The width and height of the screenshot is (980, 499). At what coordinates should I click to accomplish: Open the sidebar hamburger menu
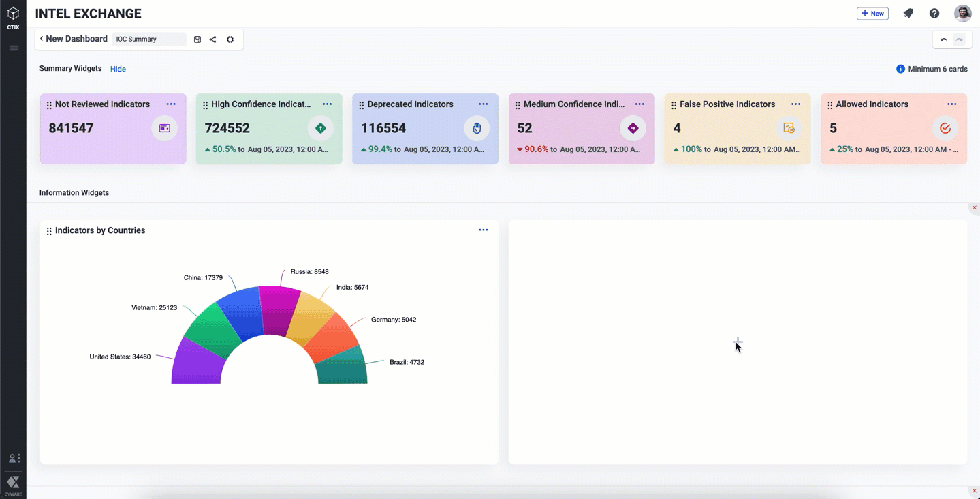coord(14,48)
